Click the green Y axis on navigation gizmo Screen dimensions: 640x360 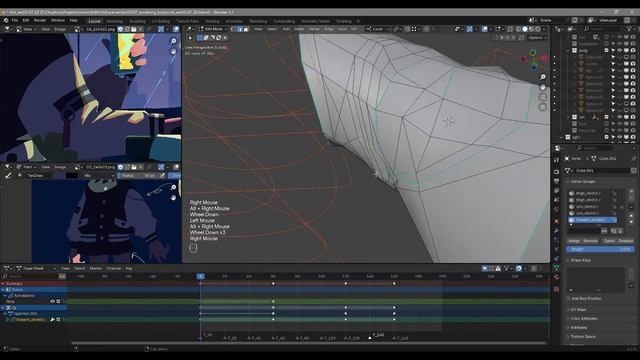533,53
